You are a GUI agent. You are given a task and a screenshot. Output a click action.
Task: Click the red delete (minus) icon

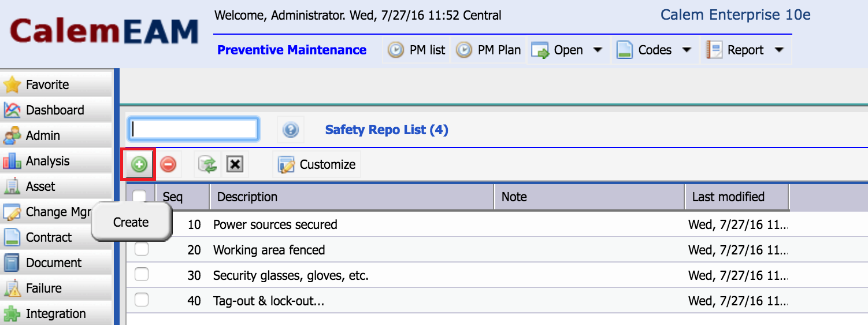[x=168, y=165]
